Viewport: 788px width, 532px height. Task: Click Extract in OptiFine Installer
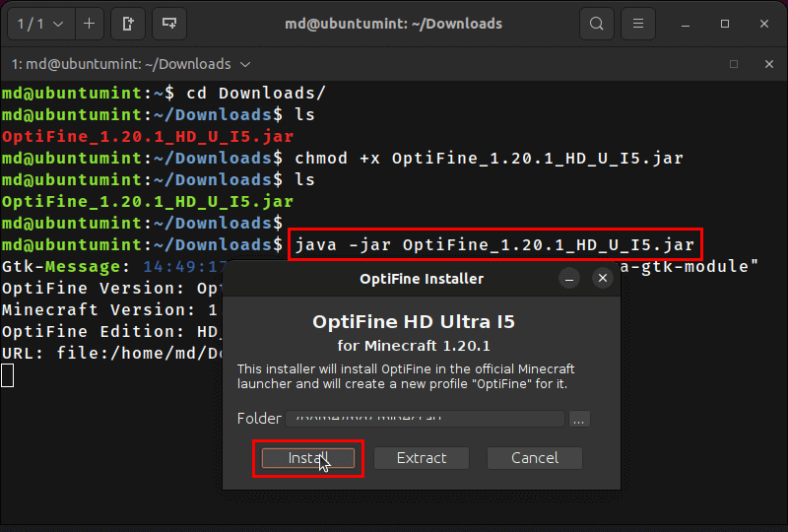click(x=422, y=458)
